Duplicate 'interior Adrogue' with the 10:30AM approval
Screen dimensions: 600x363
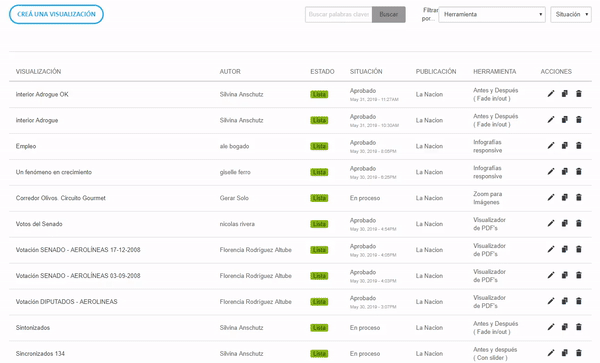click(564, 120)
